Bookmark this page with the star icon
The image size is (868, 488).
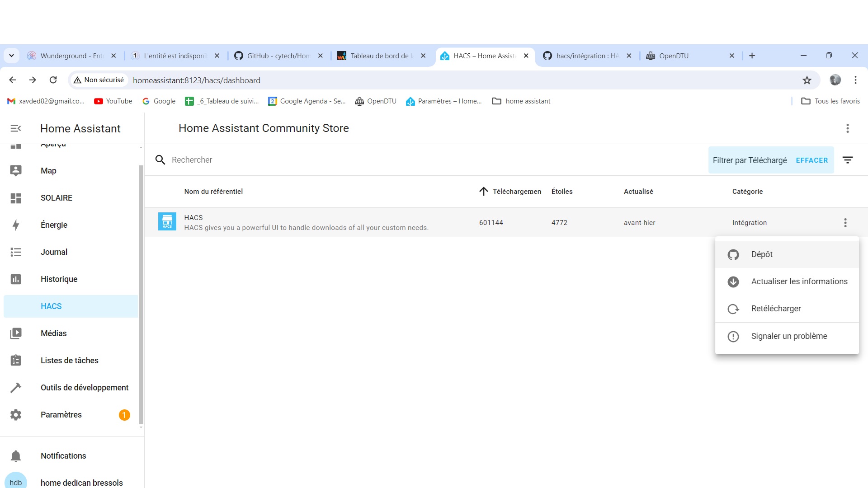pyautogui.click(x=807, y=80)
